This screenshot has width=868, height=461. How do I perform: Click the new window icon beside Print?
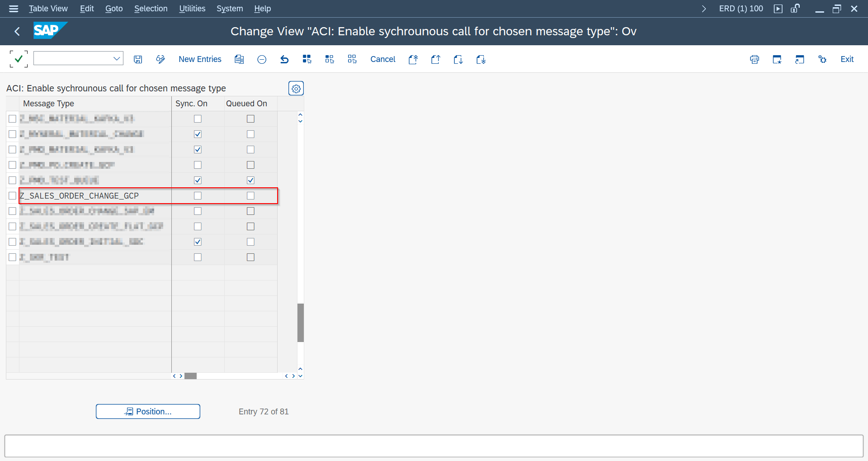click(777, 59)
